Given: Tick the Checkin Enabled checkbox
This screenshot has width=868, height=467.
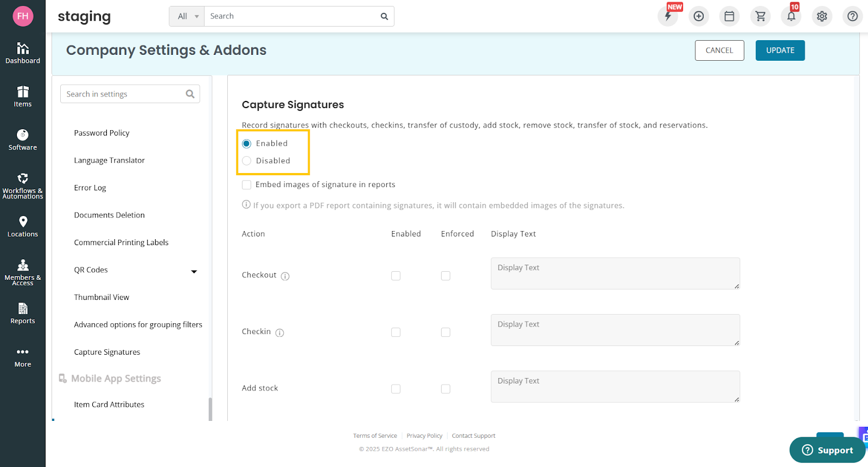Looking at the screenshot, I should tap(396, 332).
